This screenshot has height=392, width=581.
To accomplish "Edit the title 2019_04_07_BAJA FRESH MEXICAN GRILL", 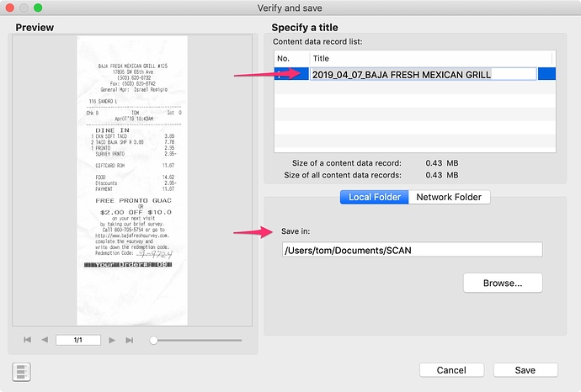I will [x=423, y=74].
